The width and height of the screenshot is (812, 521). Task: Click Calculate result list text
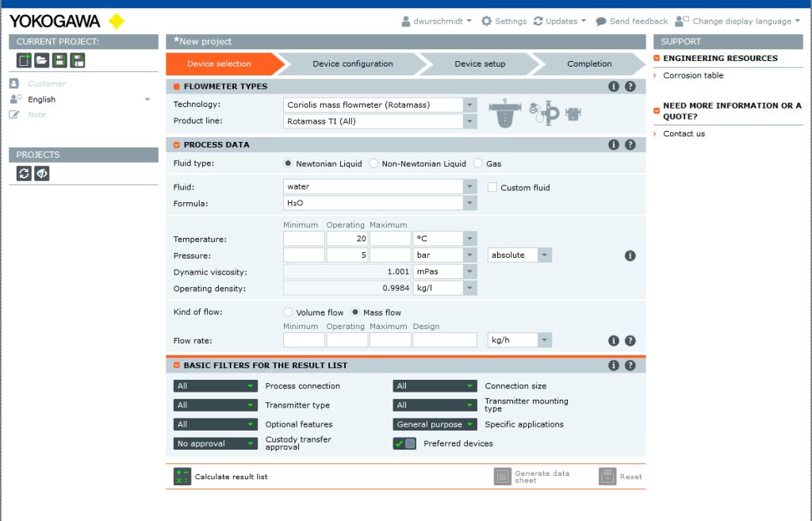click(x=231, y=477)
